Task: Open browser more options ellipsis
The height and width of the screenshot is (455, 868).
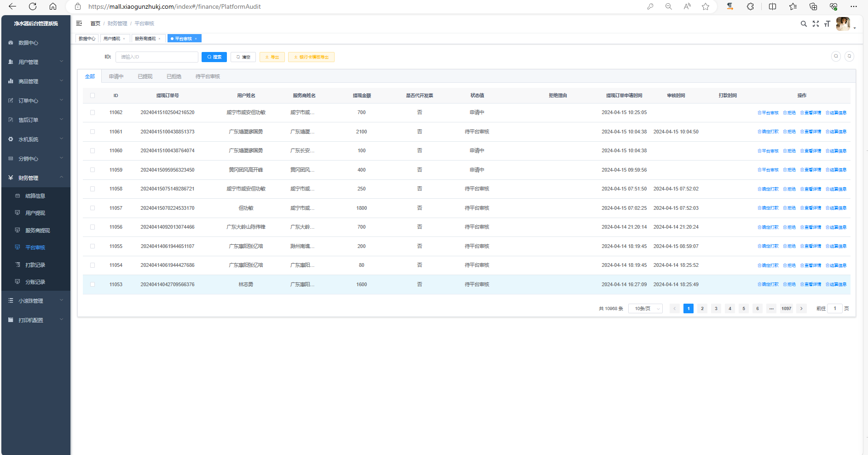Action: tap(854, 6)
